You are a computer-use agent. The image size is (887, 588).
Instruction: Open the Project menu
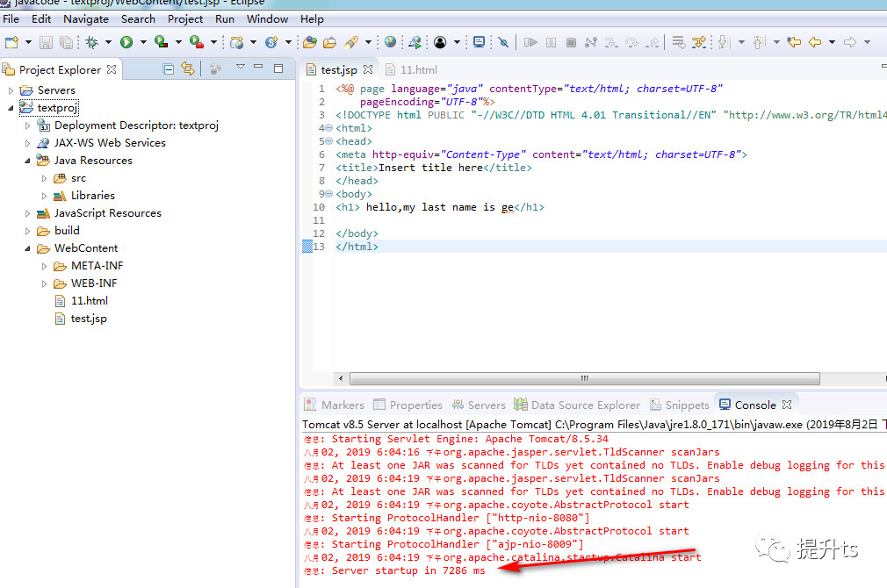coord(185,18)
